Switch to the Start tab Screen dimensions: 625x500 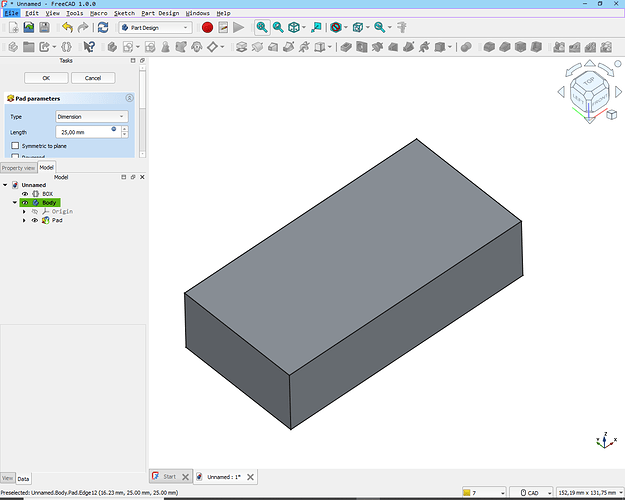coord(169,476)
